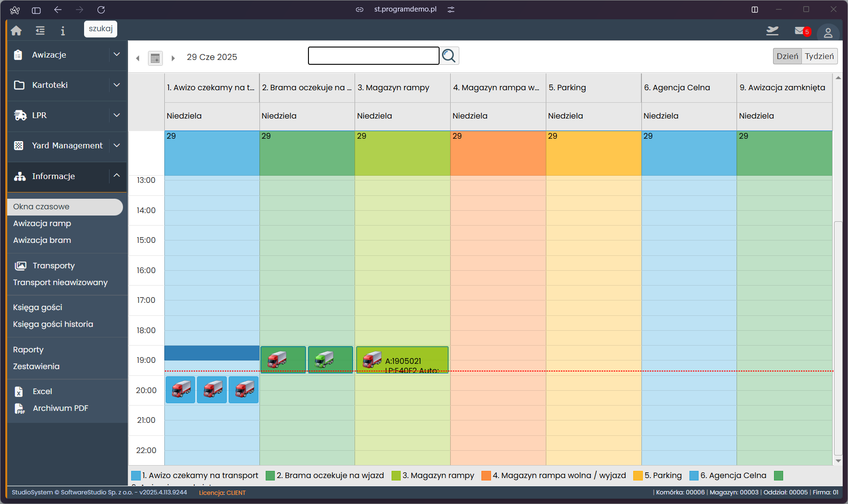The height and width of the screenshot is (504, 848).
Task: Open Księga gości menu item
Action: [x=37, y=308]
